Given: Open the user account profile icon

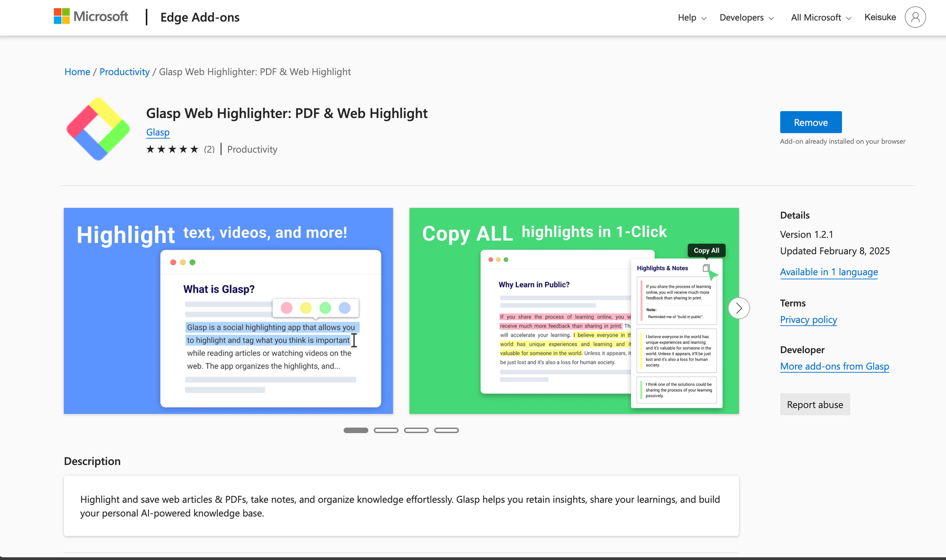Looking at the screenshot, I should 915,17.
